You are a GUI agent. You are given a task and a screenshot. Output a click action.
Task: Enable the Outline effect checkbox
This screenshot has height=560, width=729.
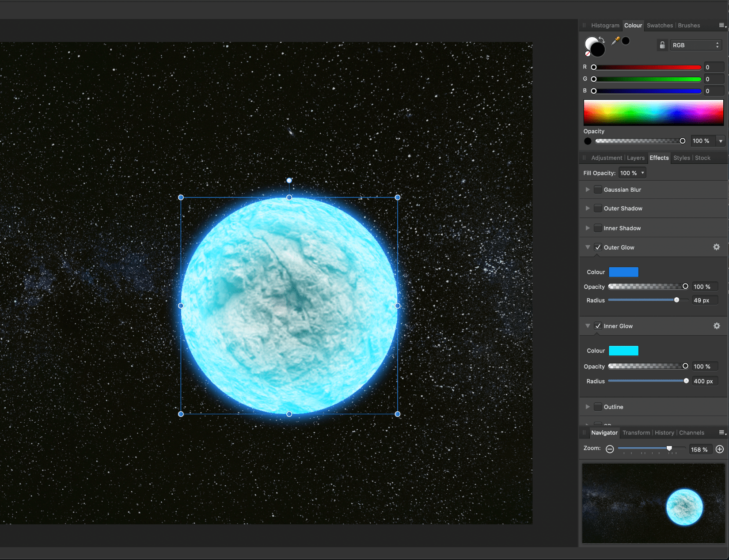(598, 407)
